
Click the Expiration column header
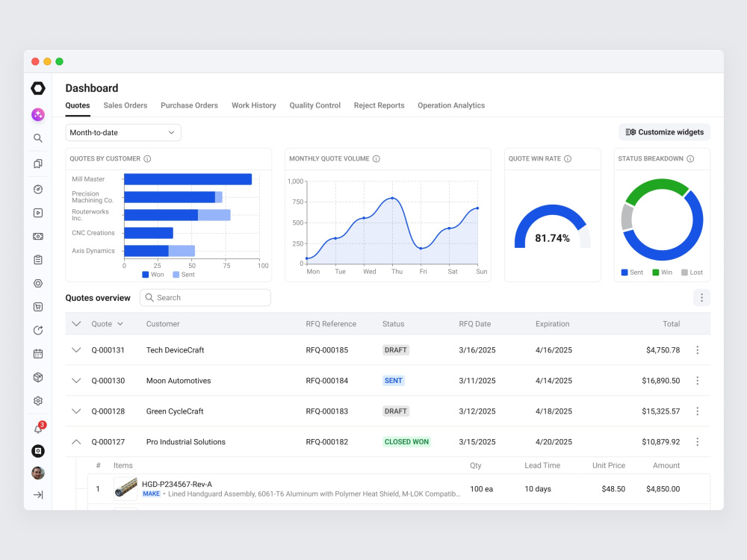pos(553,324)
